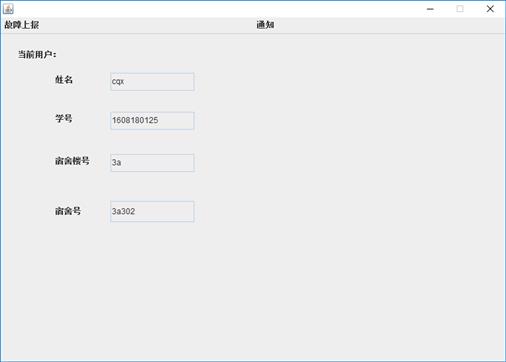This screenshot has height=362, width=506.
Task: Minimize the window
Action: (430, 9)
